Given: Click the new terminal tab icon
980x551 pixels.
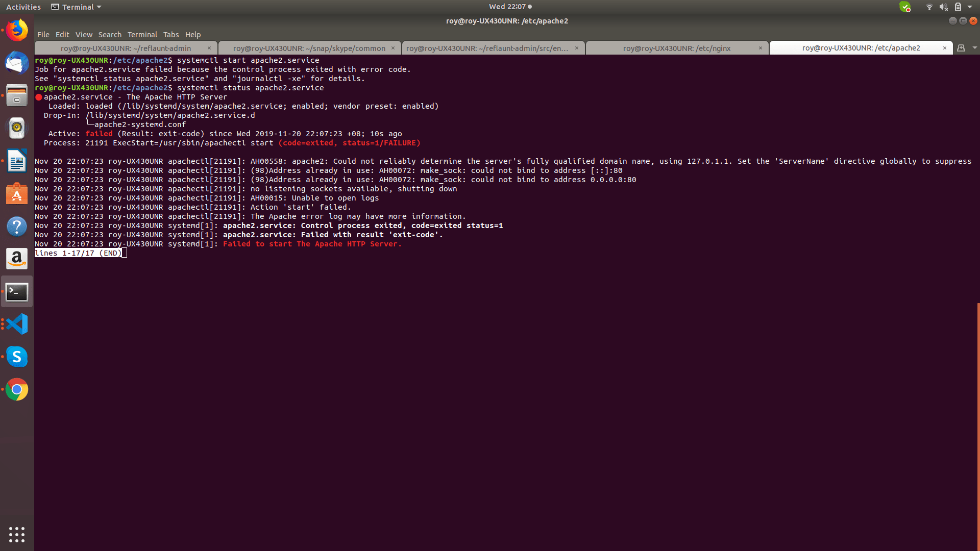Looking at the screenshot, I should 961,48.
